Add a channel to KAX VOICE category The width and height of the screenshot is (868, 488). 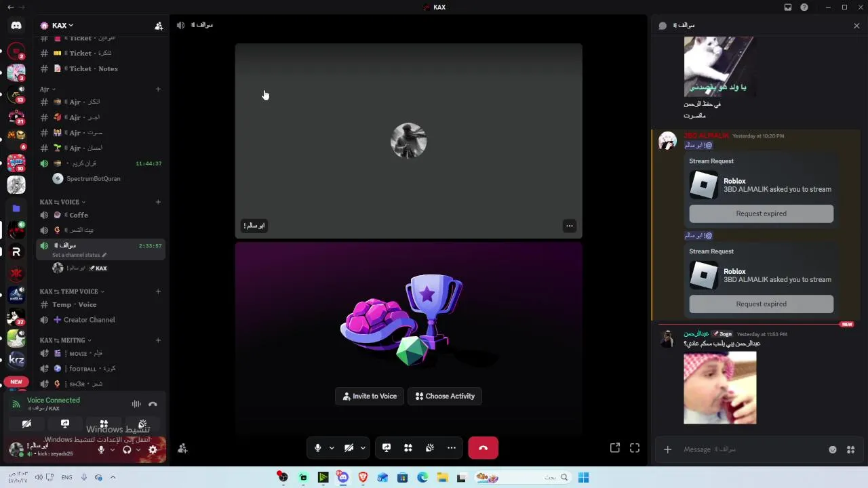tap(158, 202)
